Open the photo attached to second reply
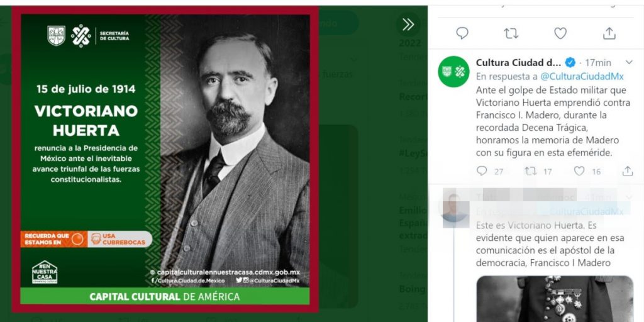Screen dimensions: 644x322 click(554, 299)
